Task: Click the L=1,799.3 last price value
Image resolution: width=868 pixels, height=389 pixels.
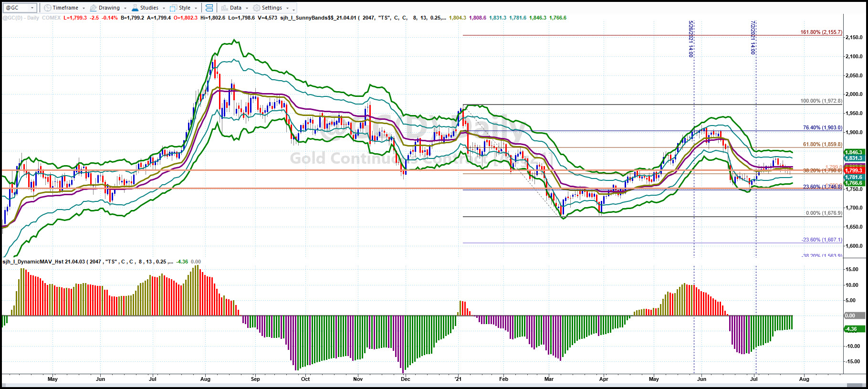Action: coord(75,18)
